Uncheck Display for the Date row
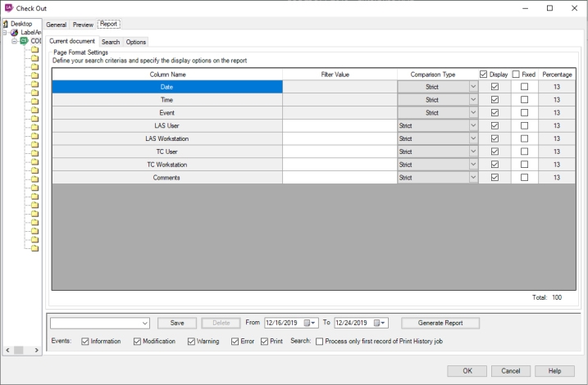Screen dimensions: 588x385 (495, 87)
